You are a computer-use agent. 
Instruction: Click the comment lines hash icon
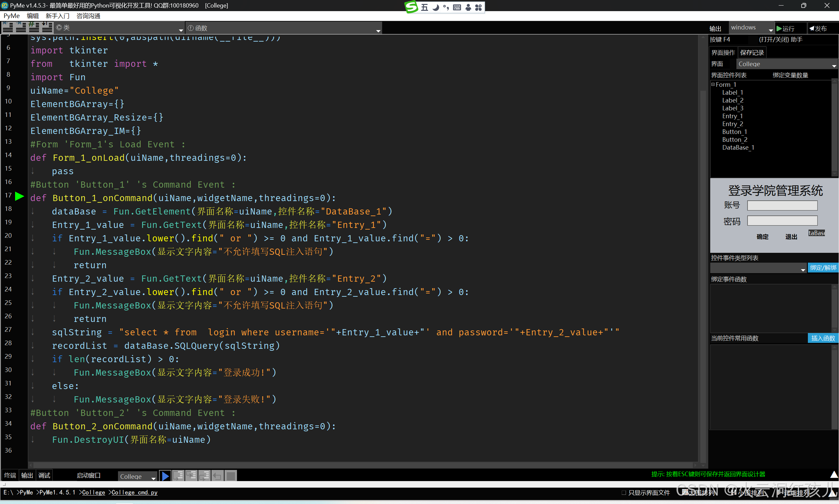click(x=34, y=27)
